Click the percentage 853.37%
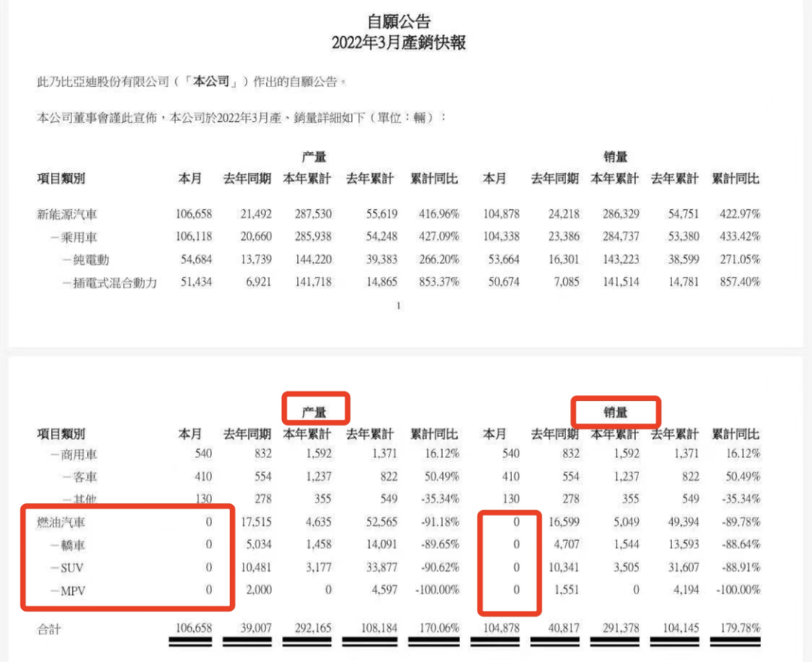 click(438, 282)
